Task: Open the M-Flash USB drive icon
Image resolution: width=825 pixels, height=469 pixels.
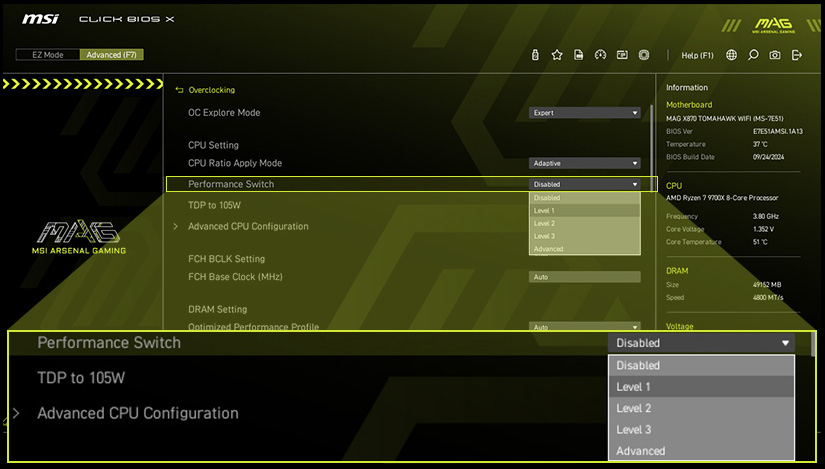Action: tap(535, 55)
